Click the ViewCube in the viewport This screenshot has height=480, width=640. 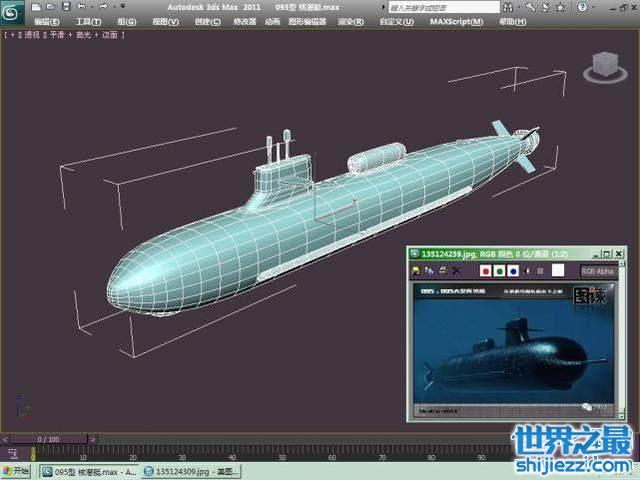pos(603,70)
